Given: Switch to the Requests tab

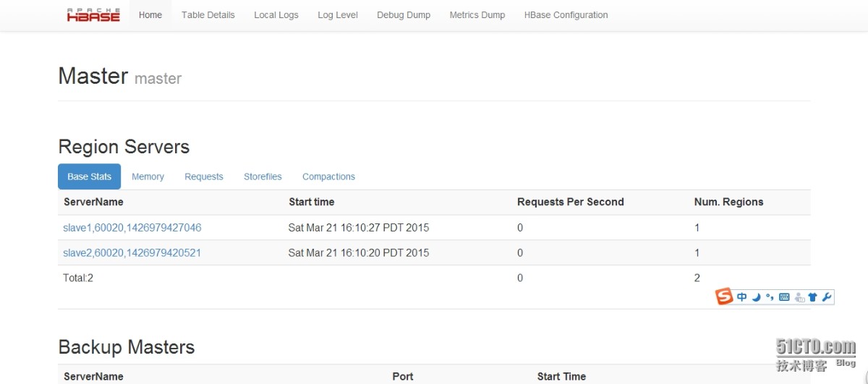Looking at the screenshot, I should [x=203, y=176].
